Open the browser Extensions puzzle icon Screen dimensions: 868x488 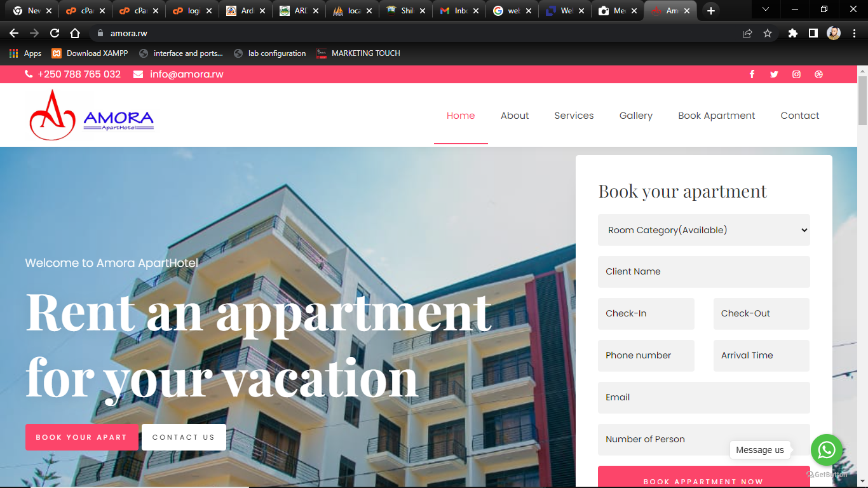click(792, 33)
